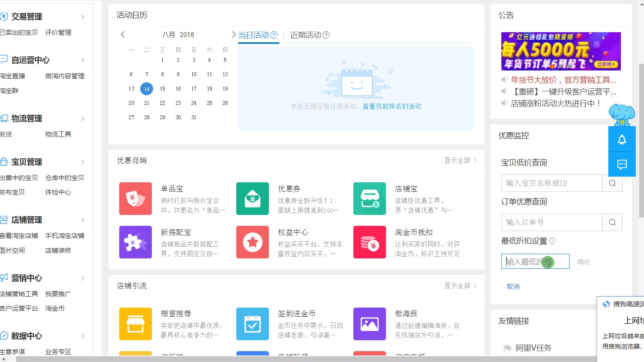Search with 订单优惠查询 magnifier icon
Viewport: 644px width, 362px height.
point(612,222)
